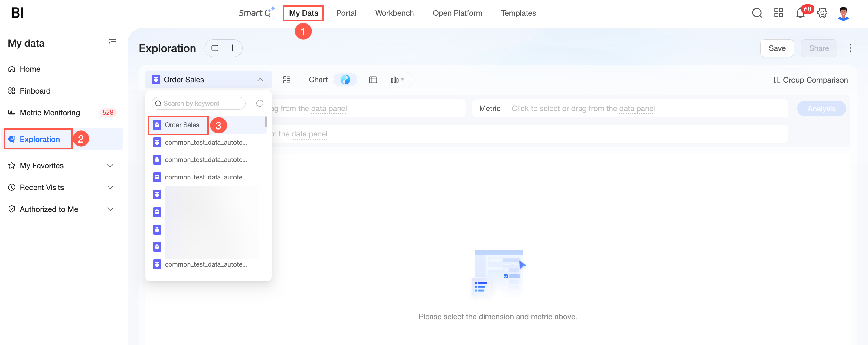
Task: Add a new exploration tab
Action: (232, 48)
